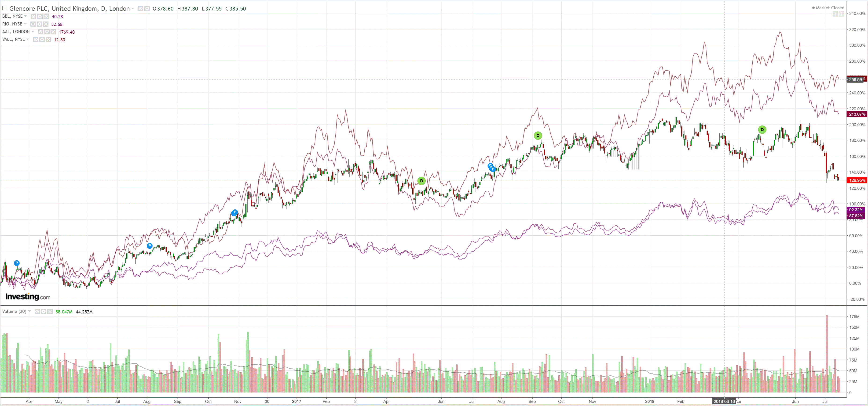Image resolution: width=868 pixels, height=406 pixels.
Task: Open the AAL, LONDON dropdown arrow
Action: (x=33, y=32)
